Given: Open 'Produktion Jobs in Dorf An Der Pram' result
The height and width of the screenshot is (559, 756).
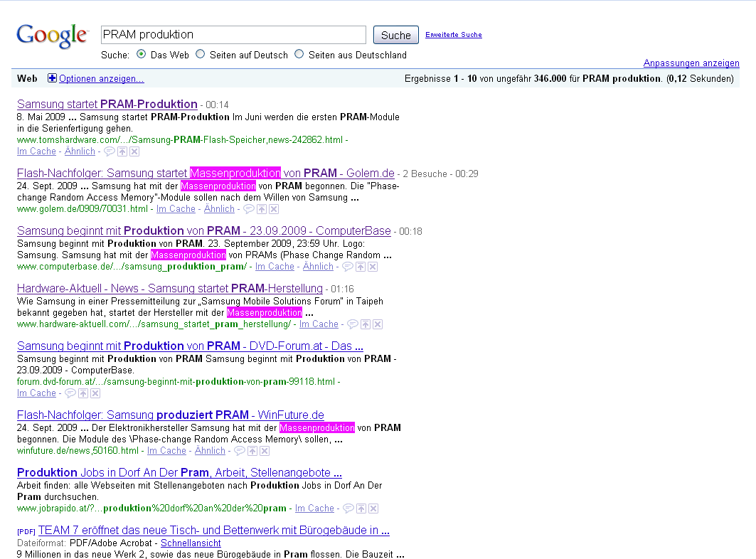Looking at the screenshot, I should tap(179, 473).
